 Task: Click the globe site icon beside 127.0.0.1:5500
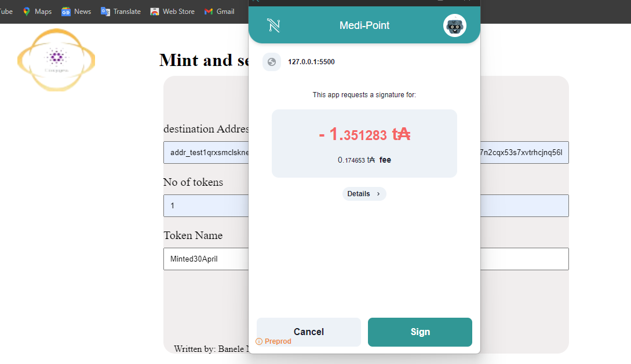[272, 62]
